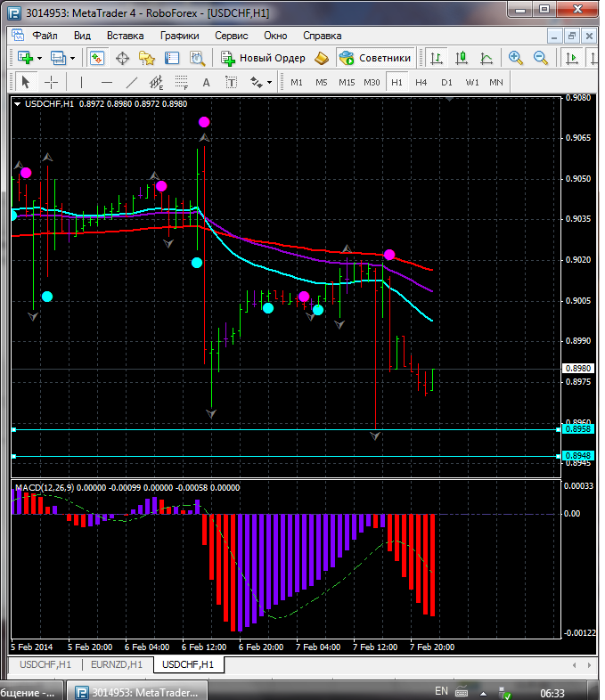
Task: Toggle the Советники auto-trading button
Action: pyautogui.click(x=375, y=58)
